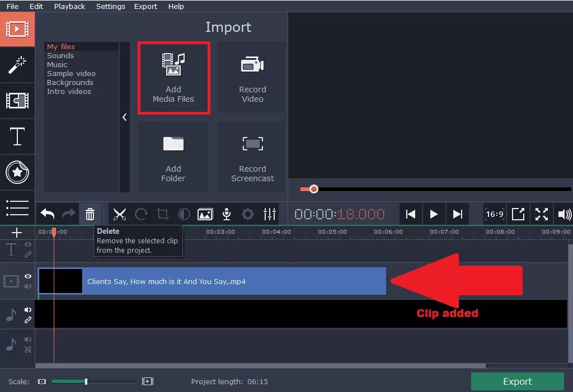Open Color adjustments half-circle icon

pos(184,214)
